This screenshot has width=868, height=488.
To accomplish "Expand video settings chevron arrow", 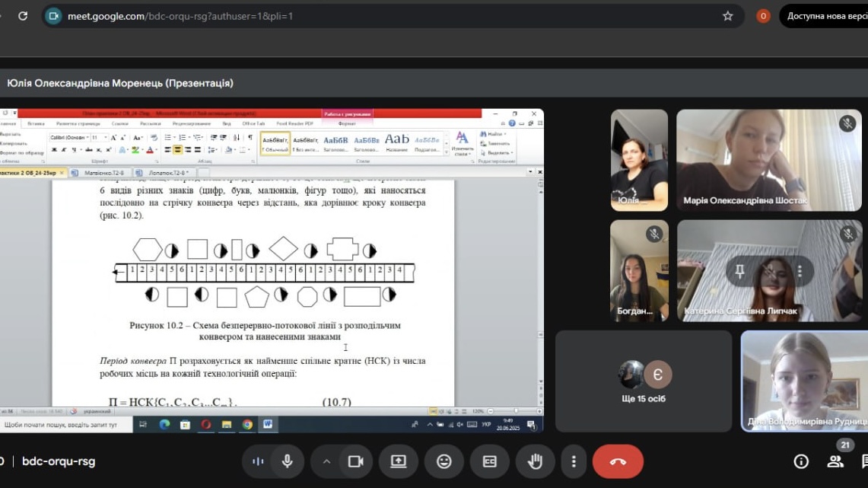I will click(326, 461).
